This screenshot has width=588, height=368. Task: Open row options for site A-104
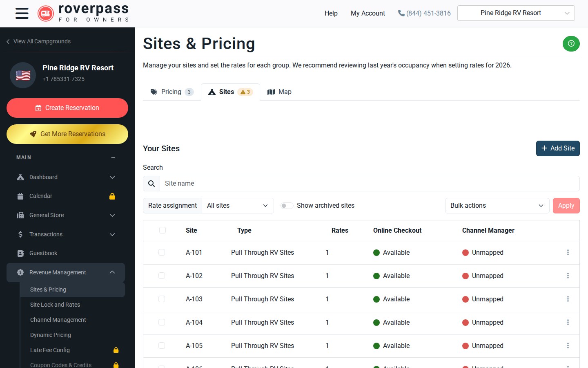[568, 323]
